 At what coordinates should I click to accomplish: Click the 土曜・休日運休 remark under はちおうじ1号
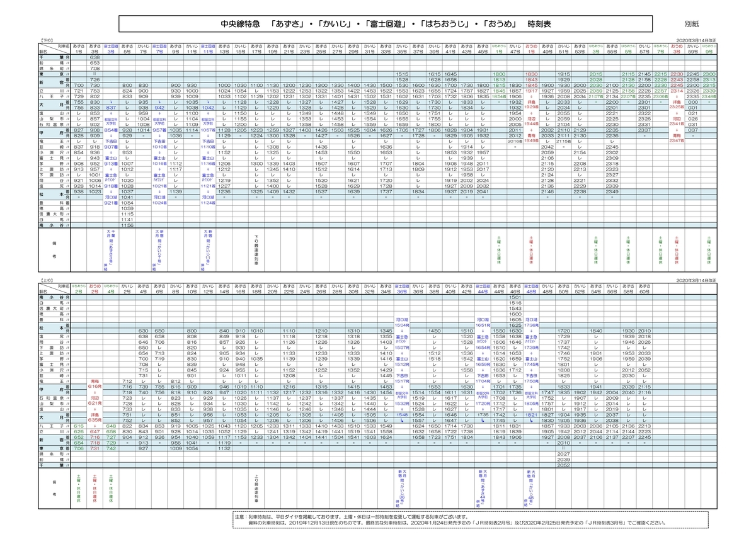tap(500, 250)
